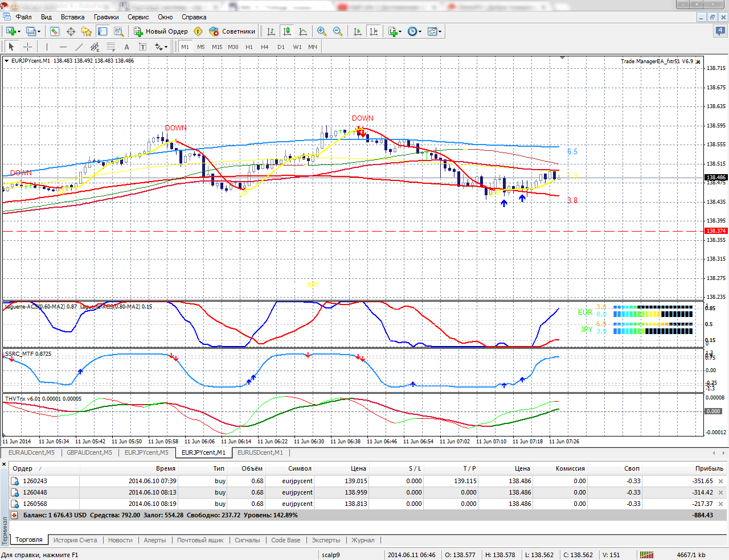Select order row 1260448
The height and width of the screenshot is (560, 729).
click(x=368, y=492)
